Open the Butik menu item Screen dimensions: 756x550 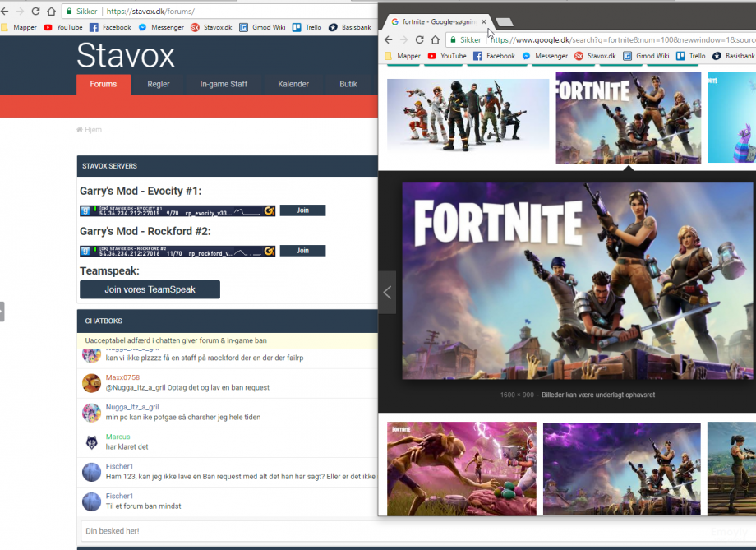(348, 84)
